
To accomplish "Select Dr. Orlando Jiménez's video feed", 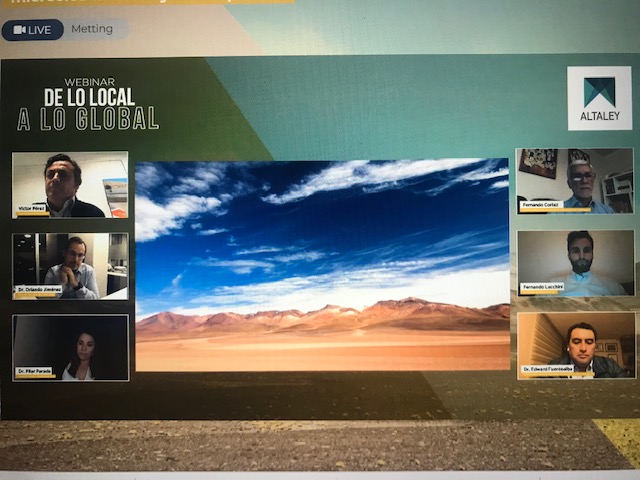I will 70,265.
